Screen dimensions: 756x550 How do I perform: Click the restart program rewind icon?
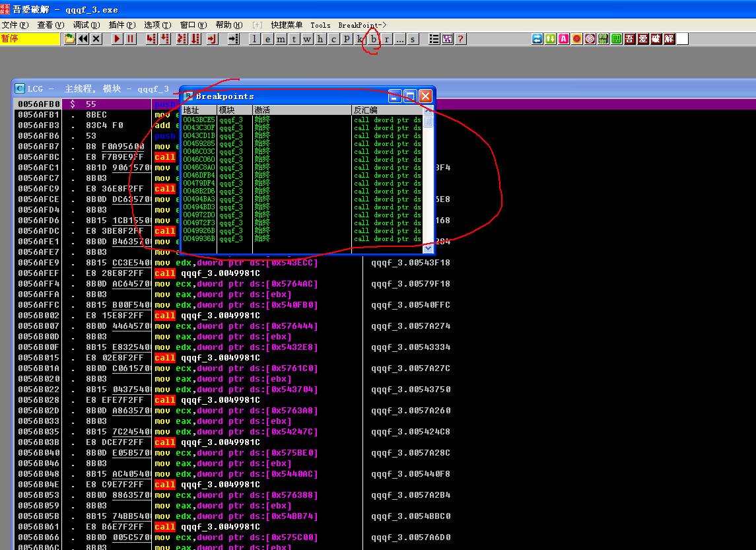[83, 39]
